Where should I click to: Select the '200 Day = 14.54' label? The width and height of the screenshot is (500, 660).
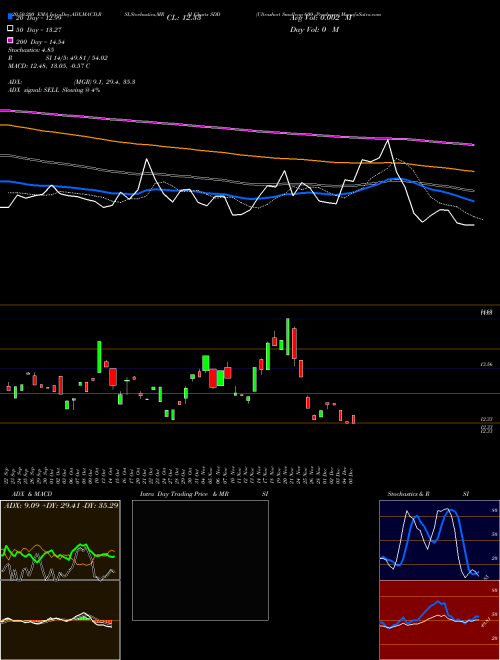coord(40,42)
